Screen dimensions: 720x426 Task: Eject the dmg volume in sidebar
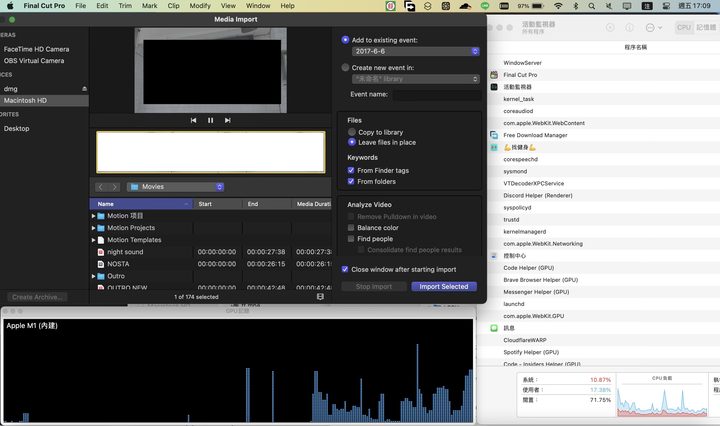tap(84, 89)
